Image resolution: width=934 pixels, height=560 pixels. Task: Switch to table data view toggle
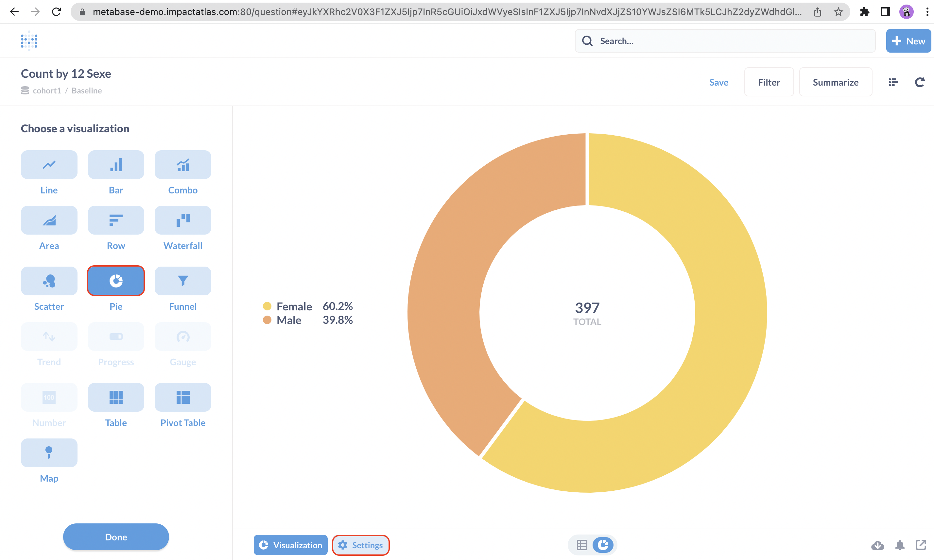point(582,545)
